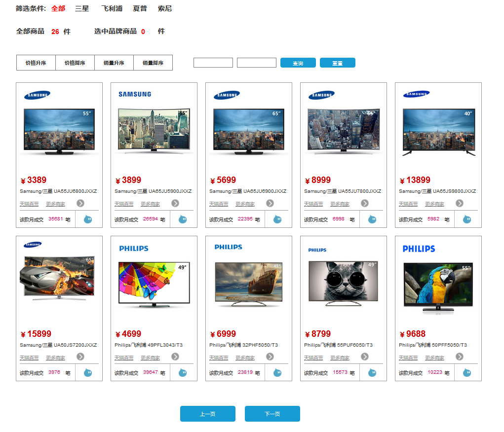
Task: Open the shipwreck Philips TV image
Action: pos(249,284)
